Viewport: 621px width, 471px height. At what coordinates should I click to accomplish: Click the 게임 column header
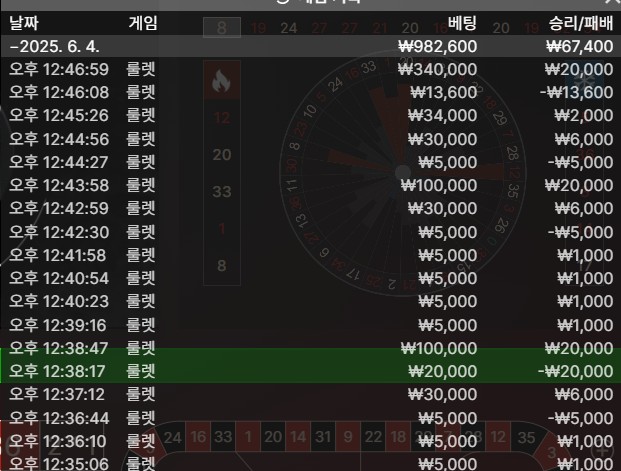click(x=143, y=22)
